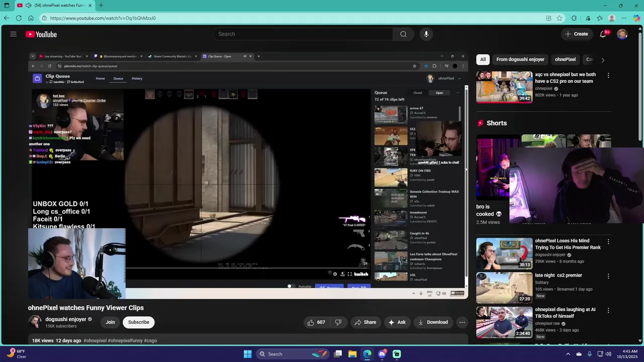The width and height of the screenshot is (644, 362).
Task: Open Edge tab actions menu
Action: (7, 6)
